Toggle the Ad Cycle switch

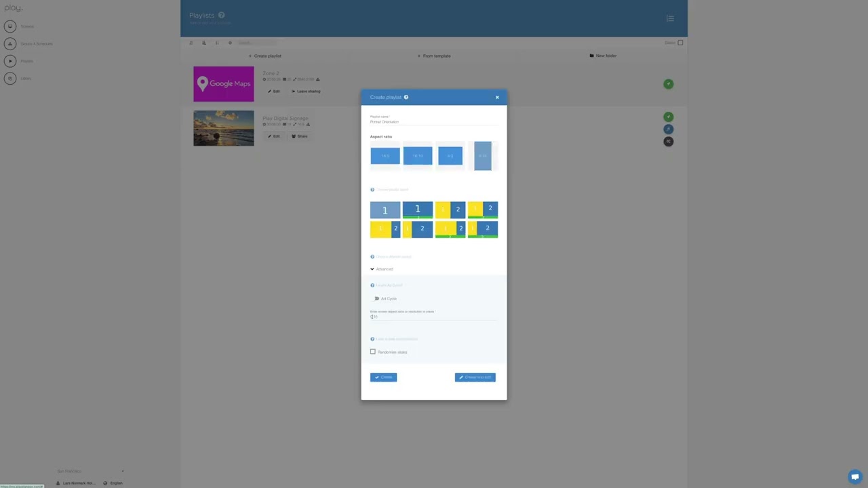pos(376,298)
